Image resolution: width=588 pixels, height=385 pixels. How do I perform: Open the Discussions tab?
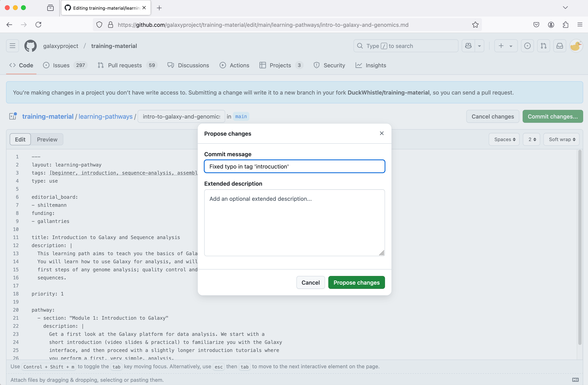pyautogui.click(x=188, y=65)
